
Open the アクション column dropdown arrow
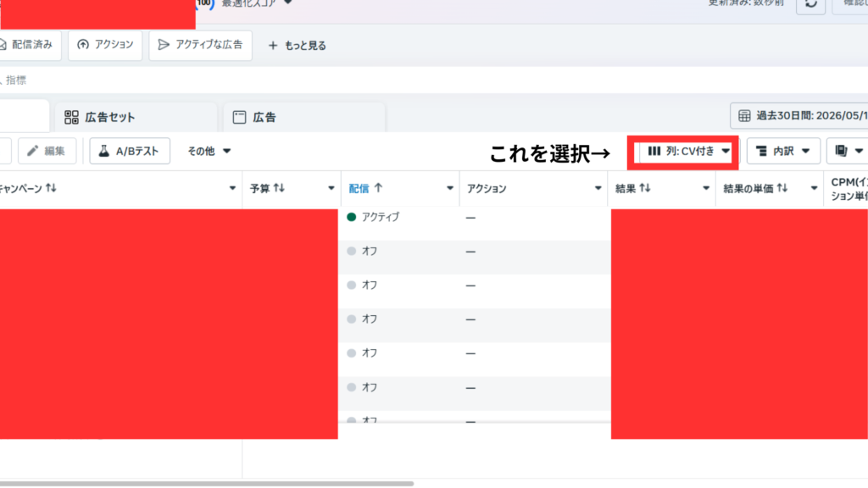click(x=598, y=189)
